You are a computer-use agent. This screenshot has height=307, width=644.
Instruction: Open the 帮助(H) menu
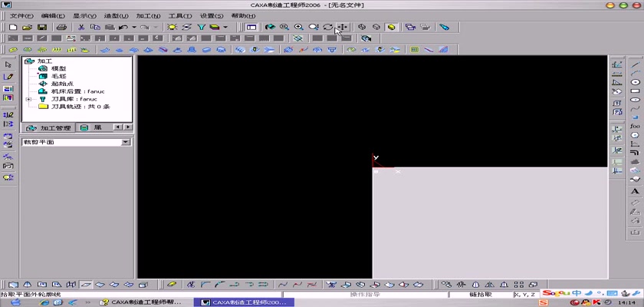pyautogui.click(x=243, y=16)
